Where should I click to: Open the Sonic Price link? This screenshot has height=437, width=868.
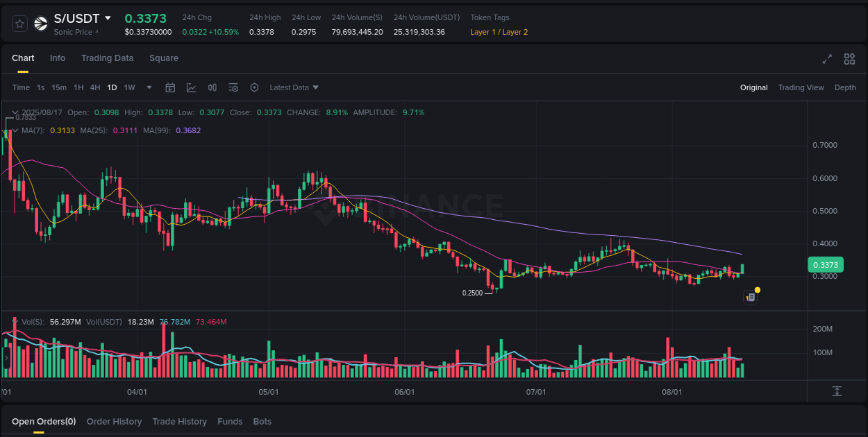tap(72, 32)
